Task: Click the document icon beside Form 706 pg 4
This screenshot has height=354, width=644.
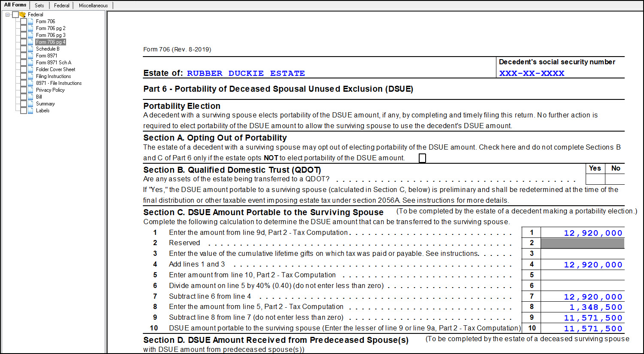Action: click(30, 42)
